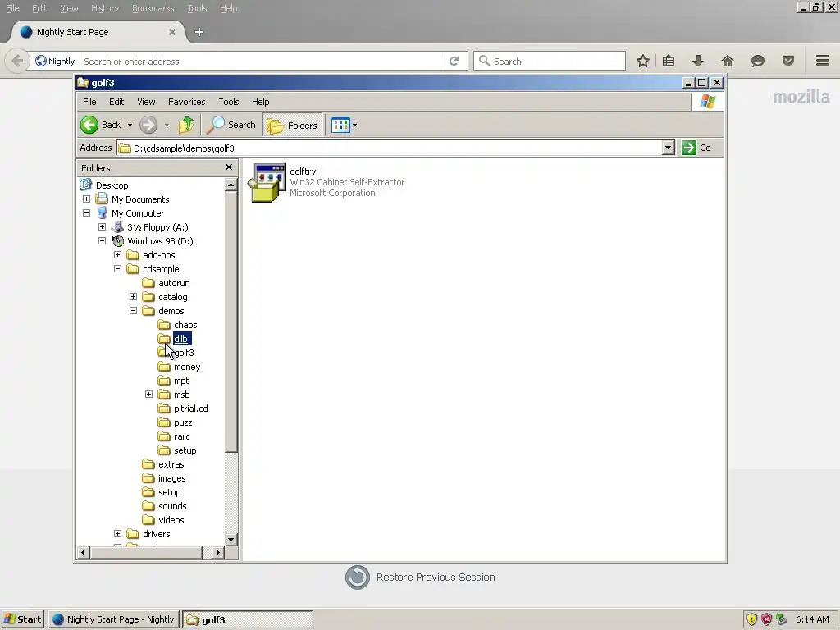
Task: Select the autorun folder in tree
Action: (x=174, y=283)
